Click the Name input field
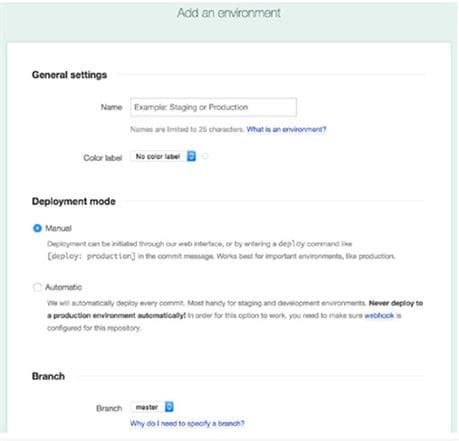This screenshot has height=441, width=459. point(213,107)
